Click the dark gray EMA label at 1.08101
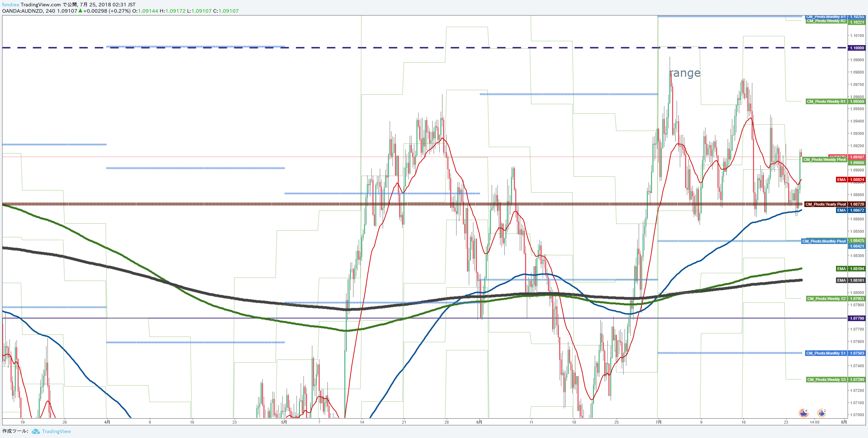 coord(841,280)
